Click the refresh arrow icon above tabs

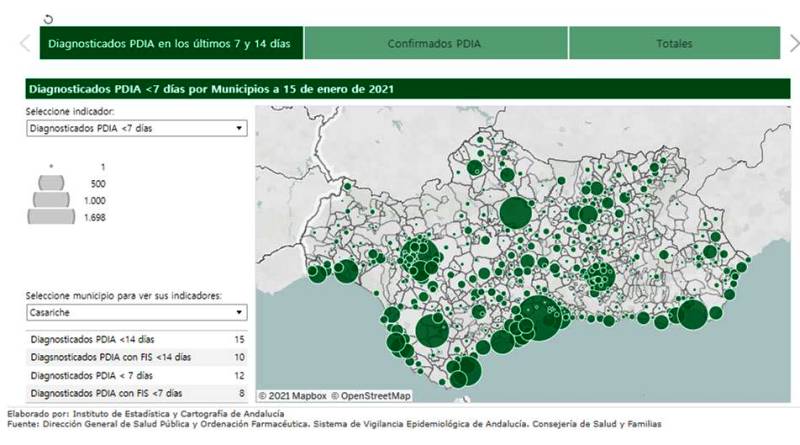tap(49, 18)
